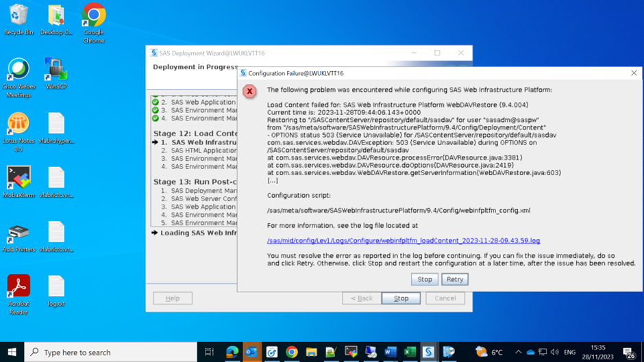Screen dimensions: 644x362
Task: Select the vfabrictcsvr file beside Add Printers
Action: (56, 237)
